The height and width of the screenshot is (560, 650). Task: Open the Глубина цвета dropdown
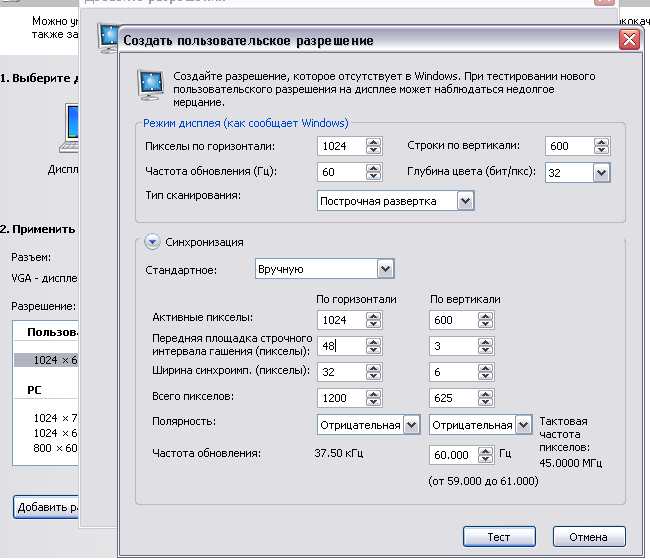pos(600,173)
